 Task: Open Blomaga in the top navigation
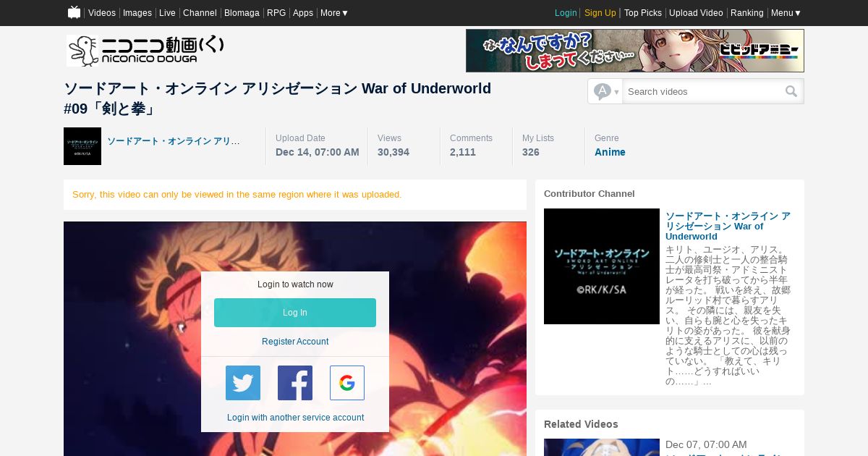point(242,13)
